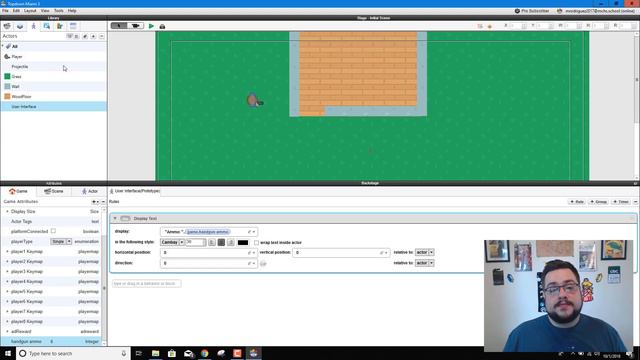Image resolution: width=640 pixels, height=360 pixels.
Task: Open the playerType Single dropdown
Action: tap(61, 241)
